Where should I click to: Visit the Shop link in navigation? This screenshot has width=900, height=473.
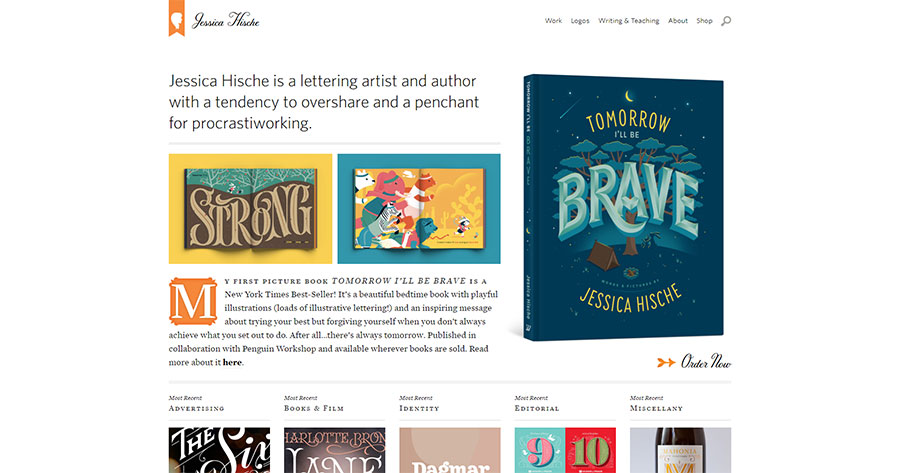pyautogui.click(x=704, y=21)
